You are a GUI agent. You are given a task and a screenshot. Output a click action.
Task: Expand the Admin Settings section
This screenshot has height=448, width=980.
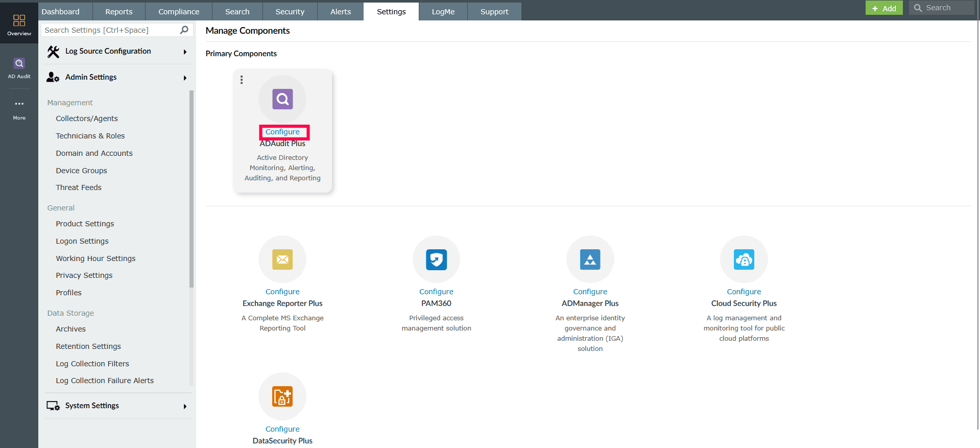[x=185, y=78]
